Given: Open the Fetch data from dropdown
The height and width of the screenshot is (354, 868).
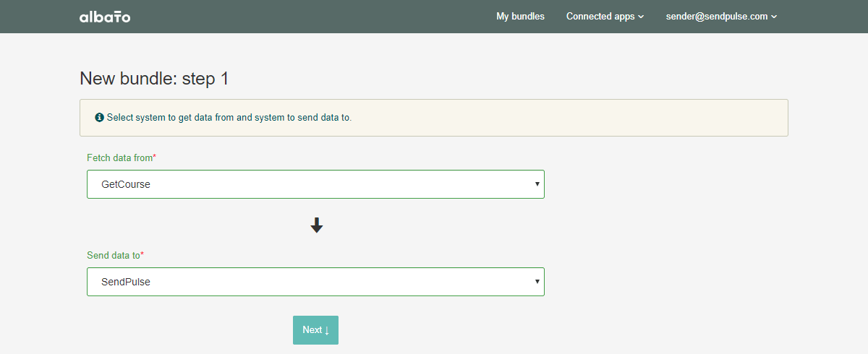Looking at the screenshot, I should click(x=315, y=184).
